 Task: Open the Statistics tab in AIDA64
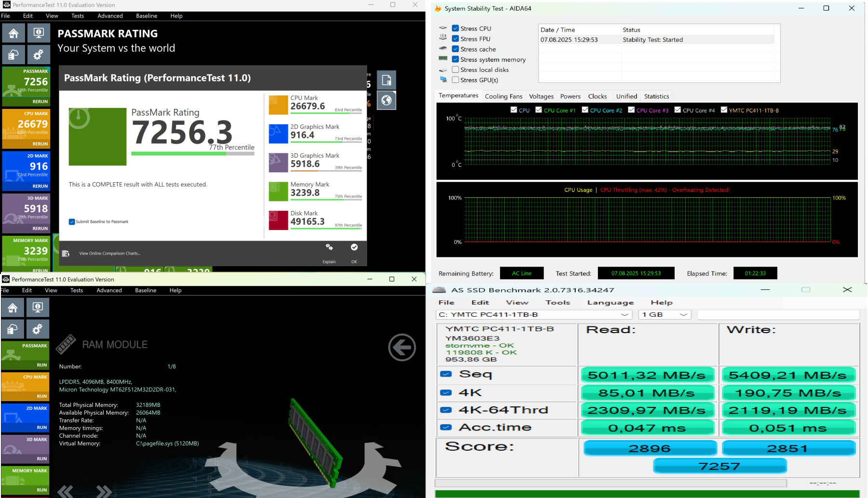(656, 96)
